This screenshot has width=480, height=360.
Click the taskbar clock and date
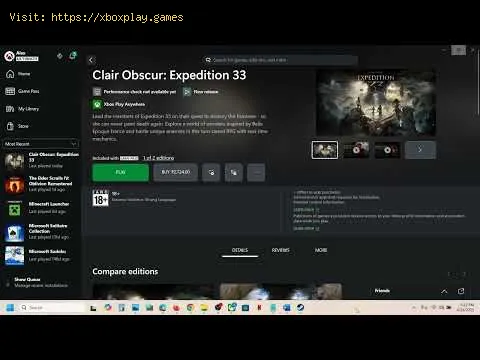point(465,307)
